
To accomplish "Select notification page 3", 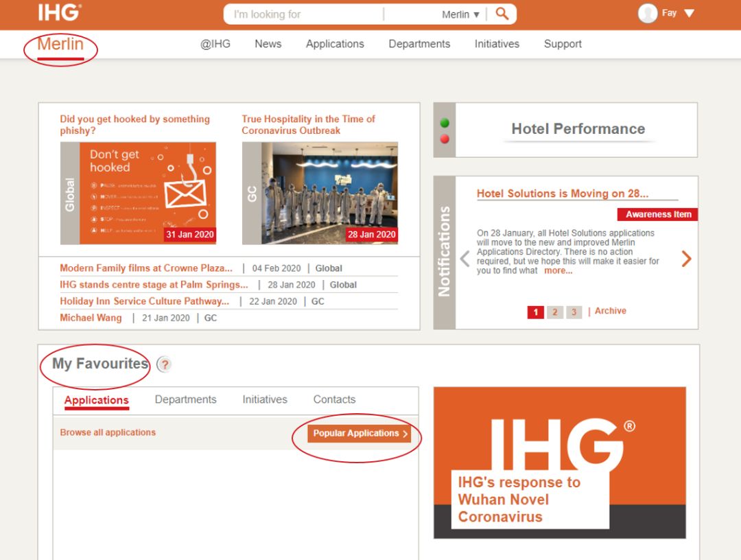I will click(574, 312).
